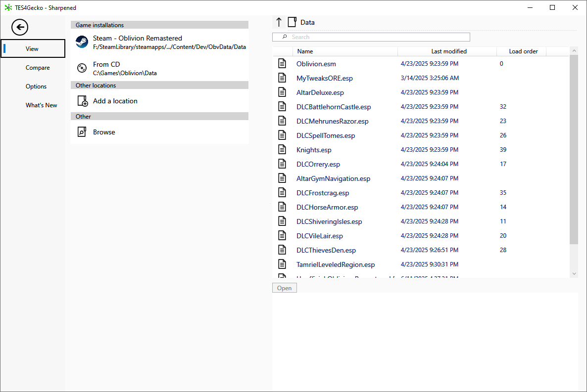The height and width of the screenshot is (392, 587).
Task: Click the file list scrollbar down arrow
Action: click(x=574, y=274)
